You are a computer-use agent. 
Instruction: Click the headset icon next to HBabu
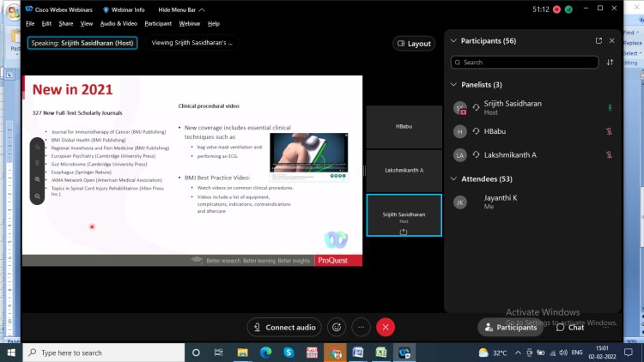click(476, 131)
